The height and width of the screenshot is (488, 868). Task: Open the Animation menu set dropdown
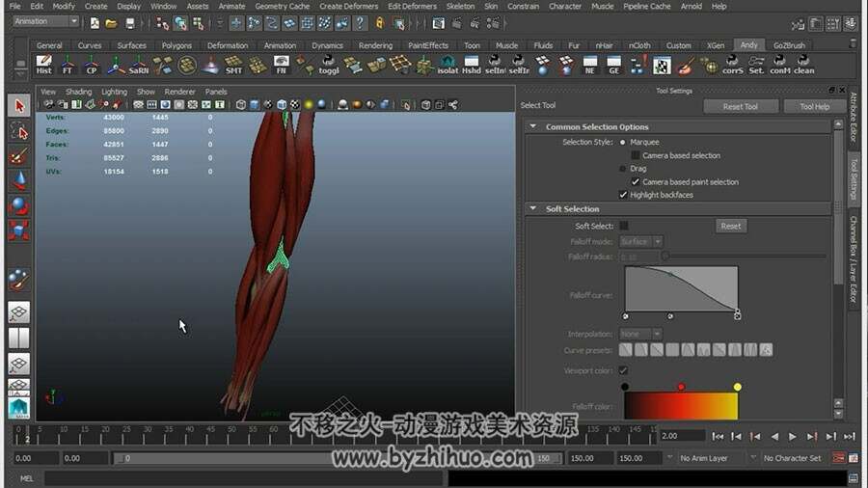coord(46,21)
